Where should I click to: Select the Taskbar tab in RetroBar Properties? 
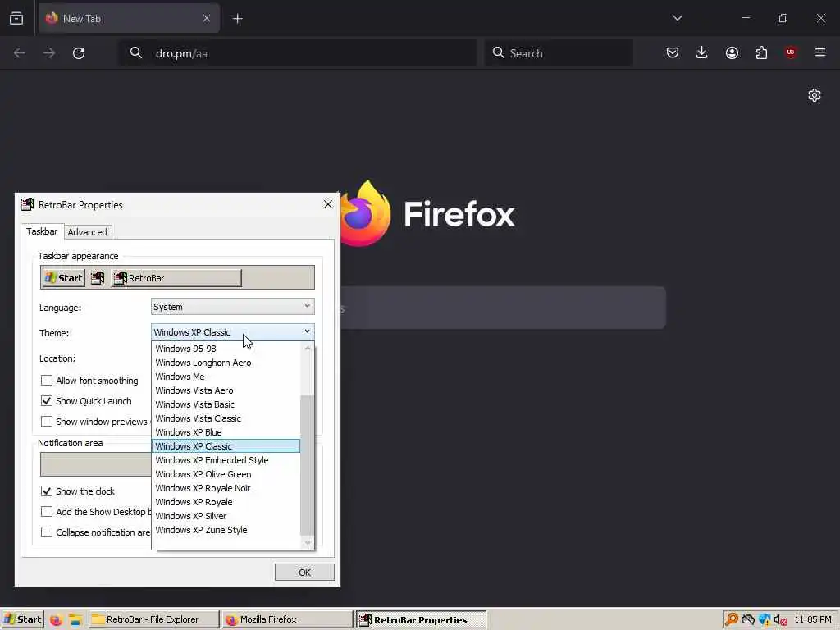(x=42, y=231)
